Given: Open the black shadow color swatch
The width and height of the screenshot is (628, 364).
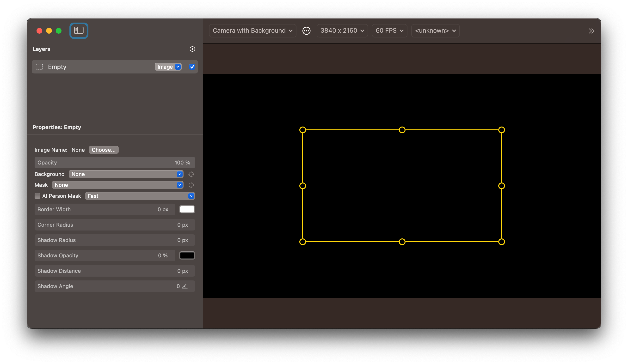Looking at the screenshot, I should [x=187, y=255].
